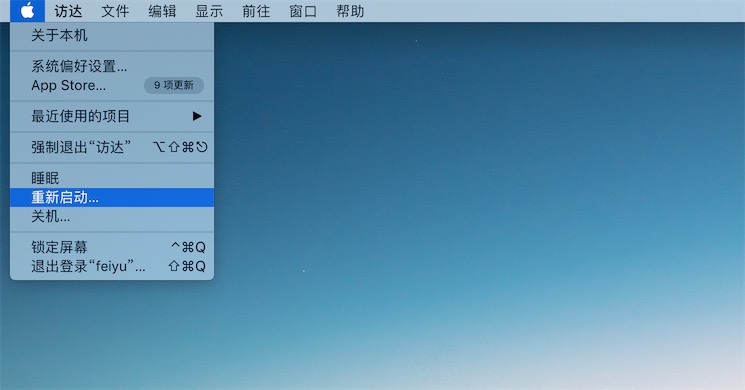The height and width of the screenshot is (390, 745).
Task: Select 关于本机 from Apple menu
Action: point(112,36)
